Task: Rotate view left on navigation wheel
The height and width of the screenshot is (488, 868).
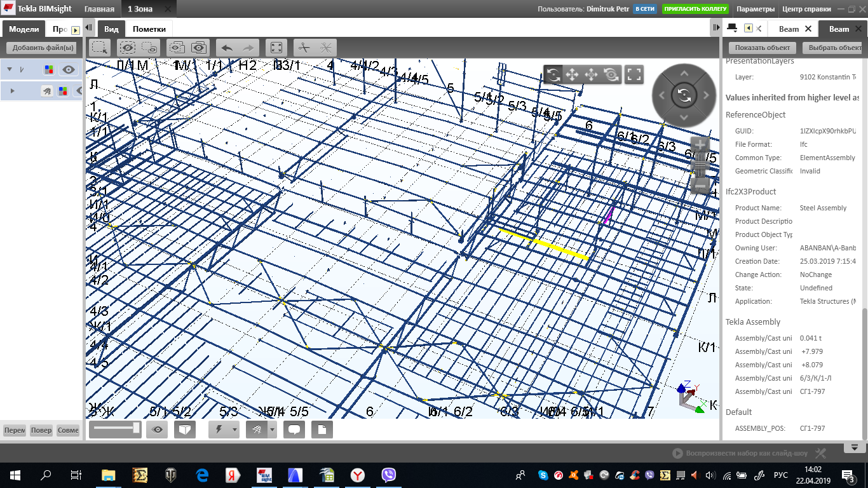Action: 662,95
